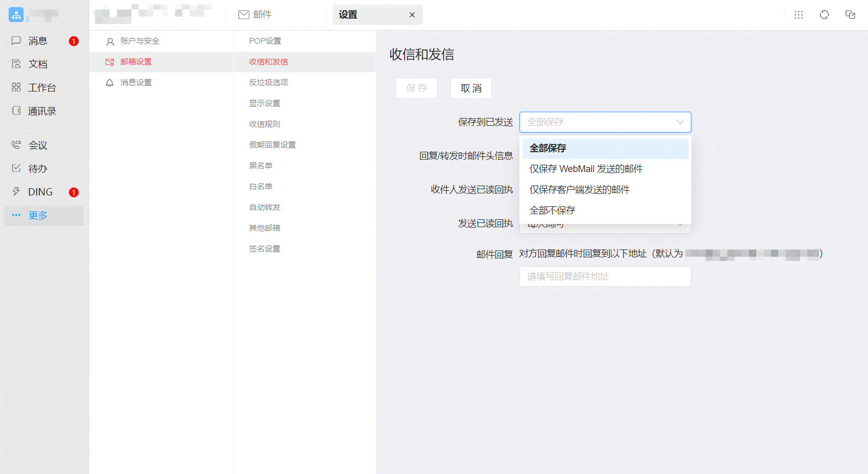Click the 保存到已发送 dropdown chevron arrow
The height and width of the screenshot is (474, 868).
tap(680, 122)
